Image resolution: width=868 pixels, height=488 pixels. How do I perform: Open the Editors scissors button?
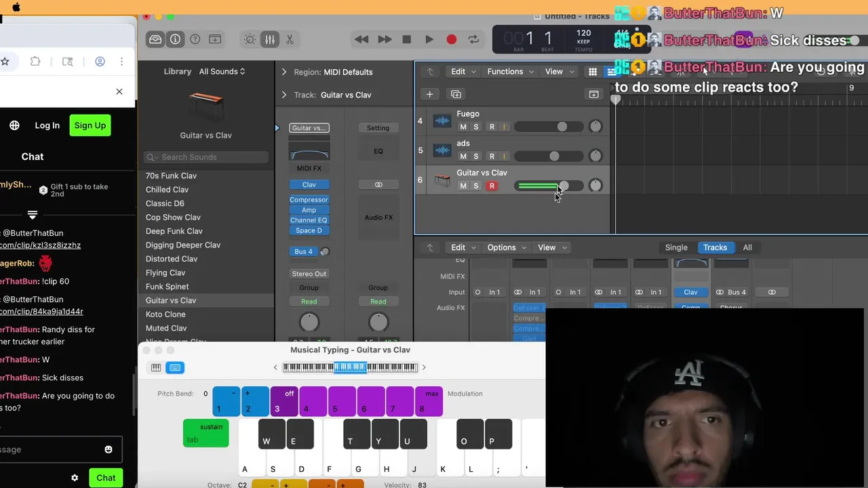click(x=290, y=39)
